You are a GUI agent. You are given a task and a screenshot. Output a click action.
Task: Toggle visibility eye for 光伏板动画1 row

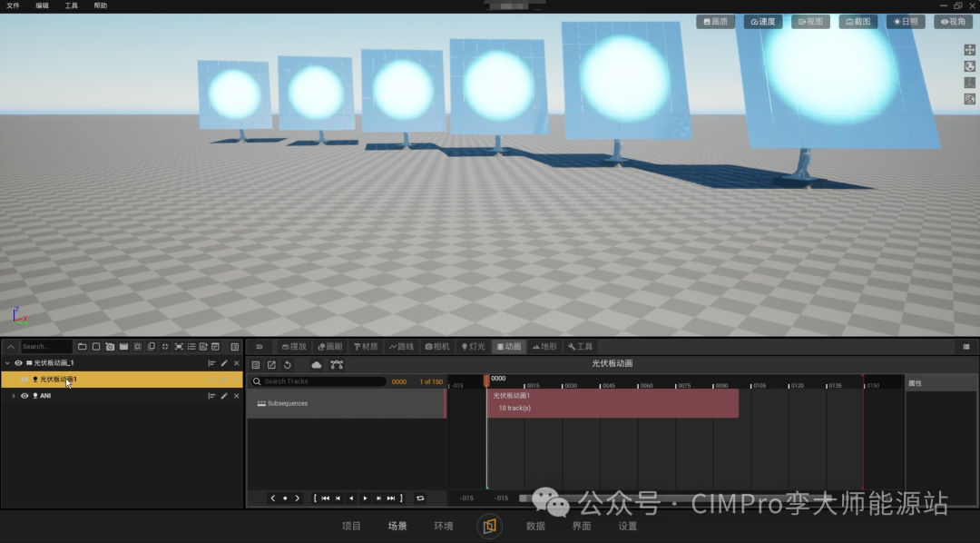click(x=24, y=379)
